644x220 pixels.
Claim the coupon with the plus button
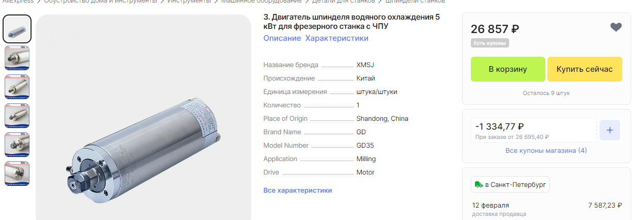click(609, 130)
